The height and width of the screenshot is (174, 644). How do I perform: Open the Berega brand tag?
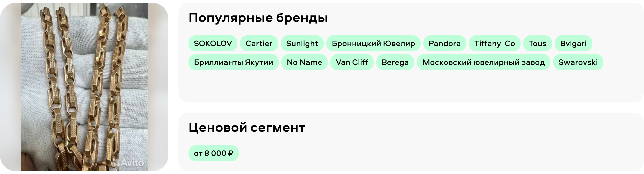pos(395,62)
